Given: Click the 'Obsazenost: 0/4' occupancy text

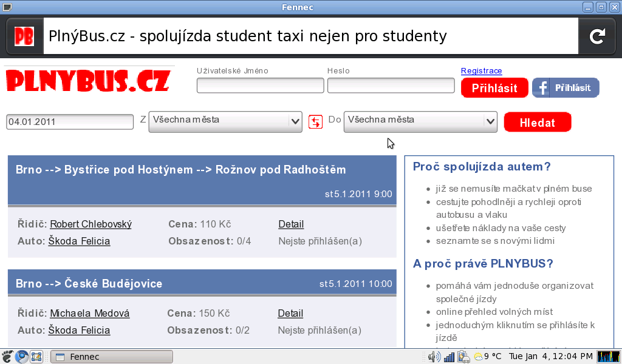Looking at the screenshot, I should pyautogui.click(x=210, y=241).
